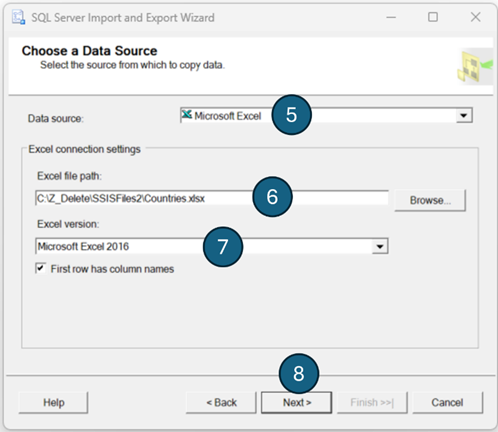Minimize the Import and Export Wizard
The width and height of the screenshot is (498, 432).
[x=391, y=17]
